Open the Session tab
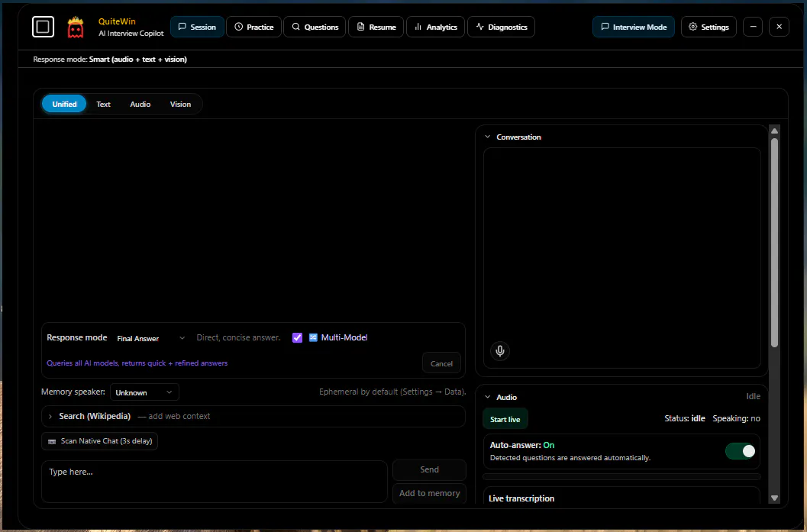This screenshot has height=532, width=807. tap(197, 27)
